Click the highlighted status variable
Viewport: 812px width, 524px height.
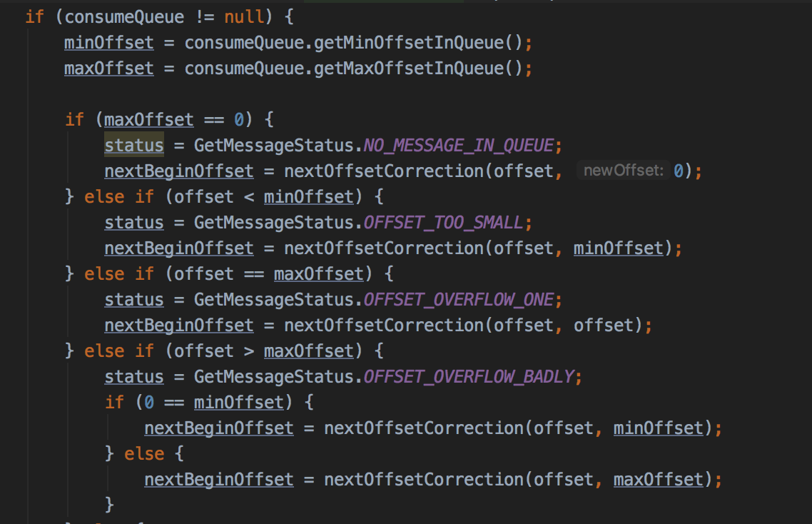(x=134, y=145)
